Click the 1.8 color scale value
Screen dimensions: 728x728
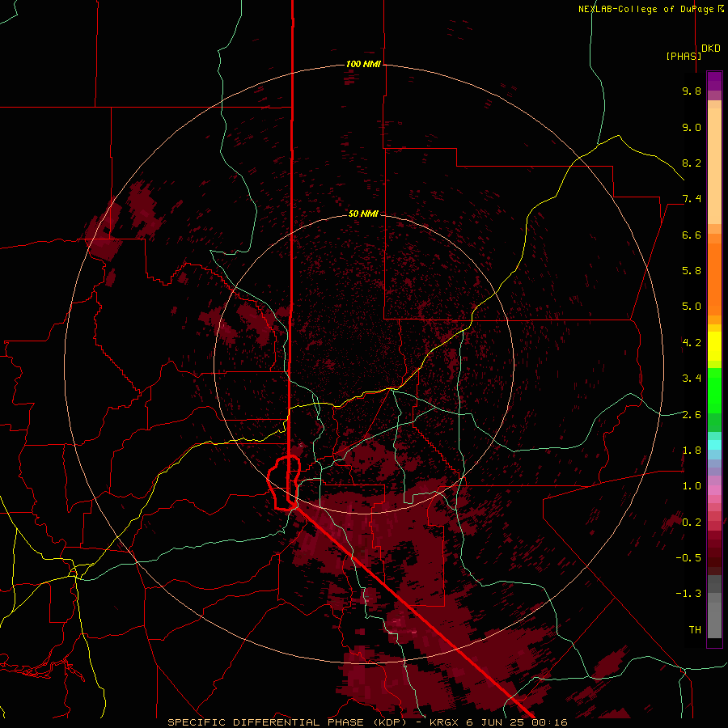click(x=692, y=451)
